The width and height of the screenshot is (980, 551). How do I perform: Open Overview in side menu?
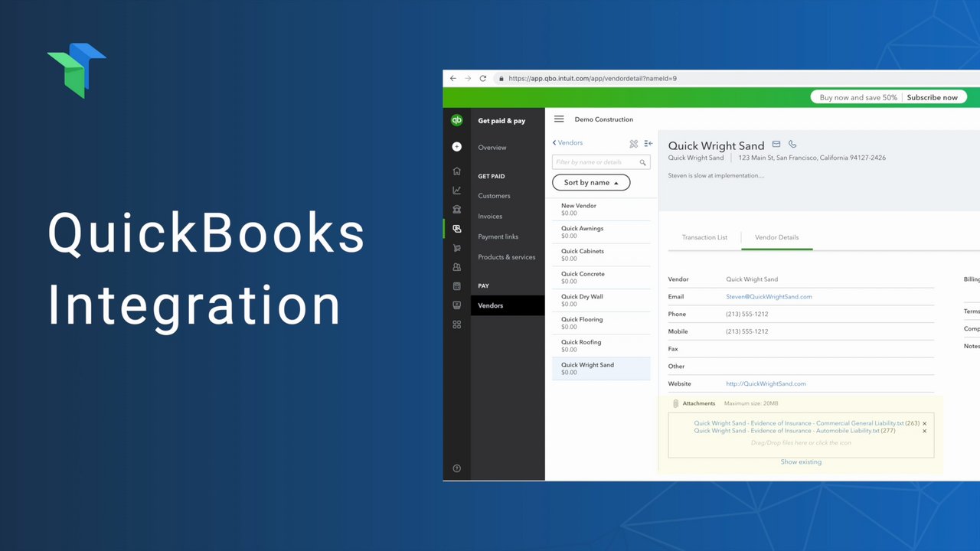(x=492, y=148)
